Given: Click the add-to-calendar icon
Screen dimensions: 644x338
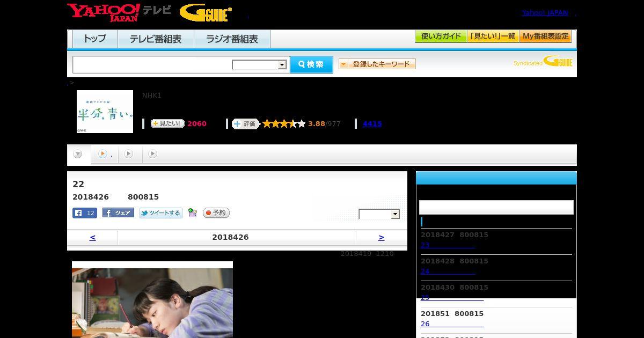Looking at the screenshot, I should pos(193,213).
